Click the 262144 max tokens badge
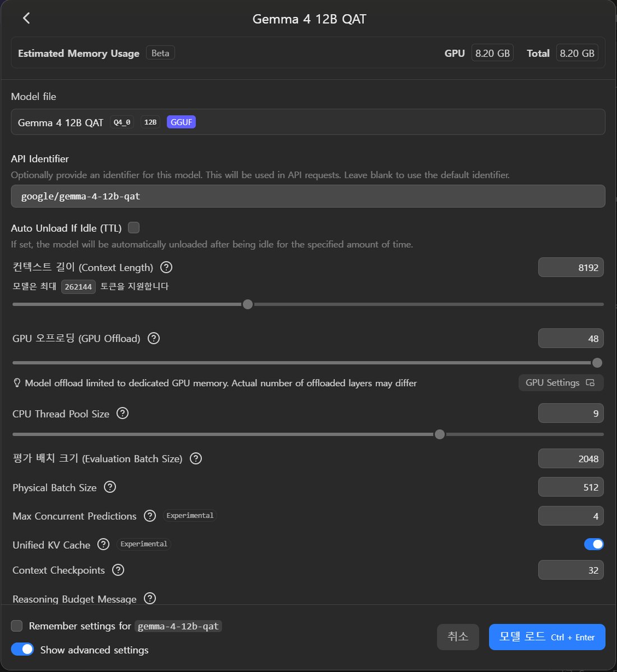 [78, 287]
